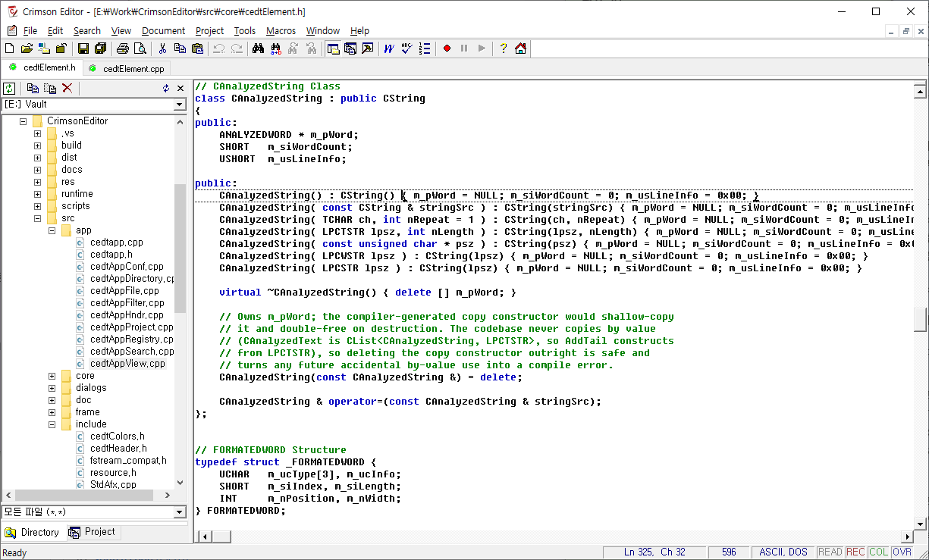The image size is (929, 560).
Task: Toggle line numbers with the 123 icon
Action: tap(425, 48)
